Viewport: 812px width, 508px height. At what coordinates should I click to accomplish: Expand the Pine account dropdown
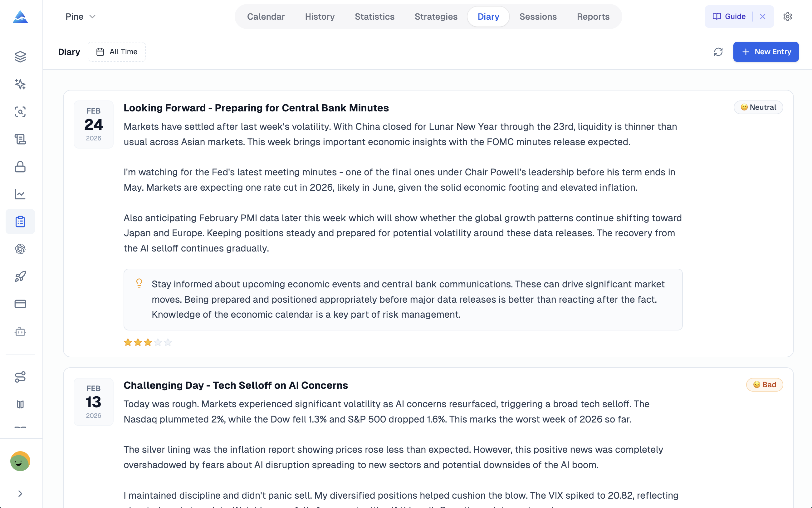(81, 17)
